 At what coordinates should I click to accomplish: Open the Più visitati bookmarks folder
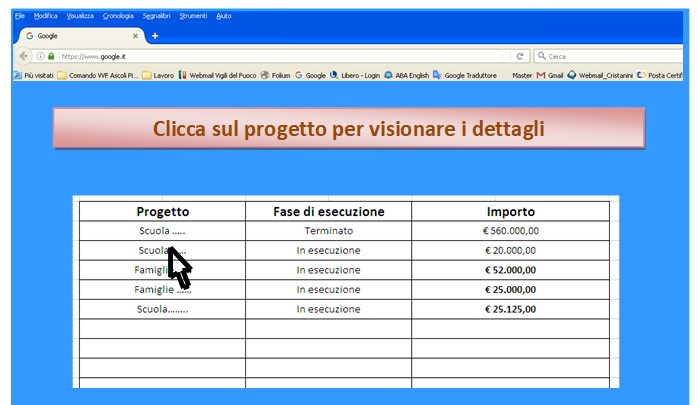coord(33,75)
